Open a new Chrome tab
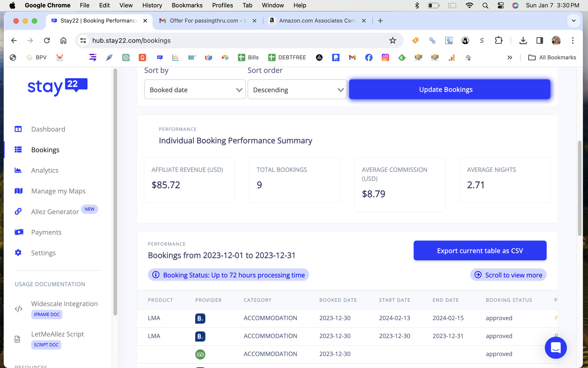This screenshot has height=368, width=588. (x=380, y=21)
